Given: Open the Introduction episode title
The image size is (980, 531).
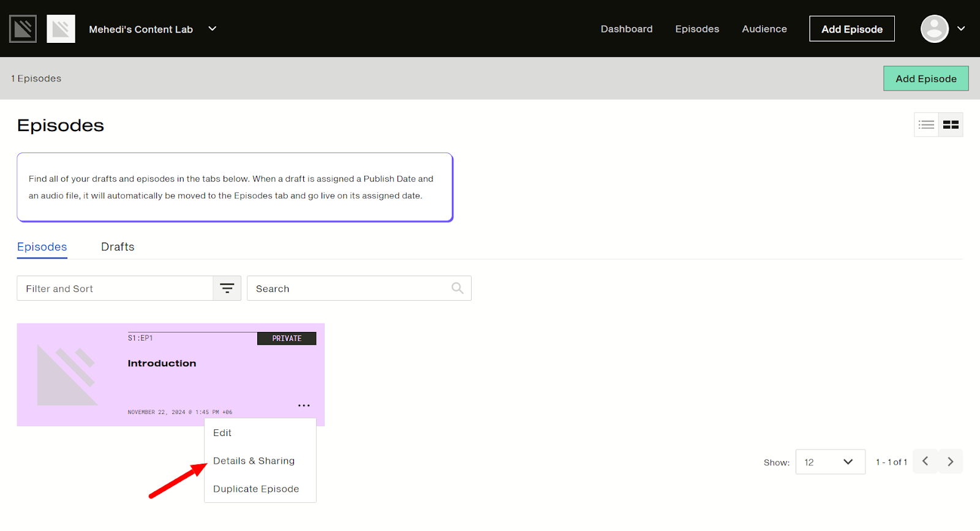Looking at the screenshot, I should tap(162, 363).
